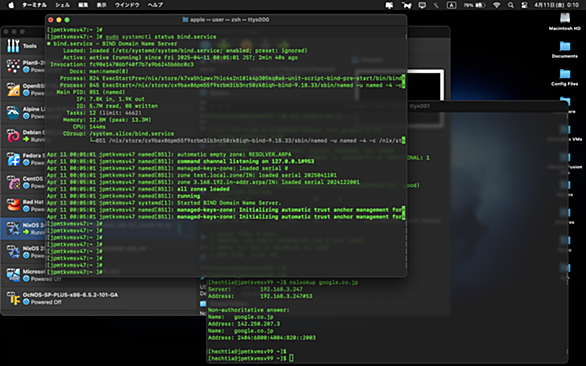Open the ウインドウ menu
The height and width of the screenshot is (366, 586).
tap(127, 5)
